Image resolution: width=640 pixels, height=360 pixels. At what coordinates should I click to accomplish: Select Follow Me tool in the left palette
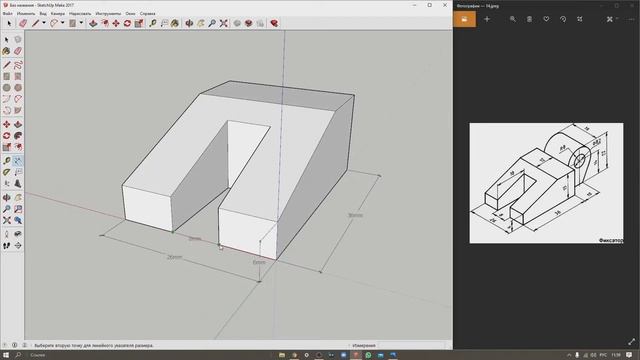pyautogui.click(x=18, y=136)
